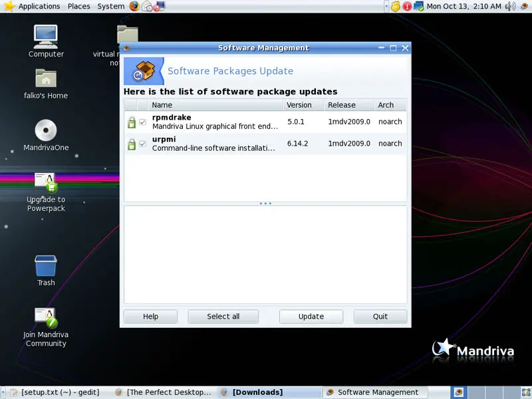Click the workspace switcher active workspace
The width and height of the screenshot is (532, 399).
coord(459,392)
